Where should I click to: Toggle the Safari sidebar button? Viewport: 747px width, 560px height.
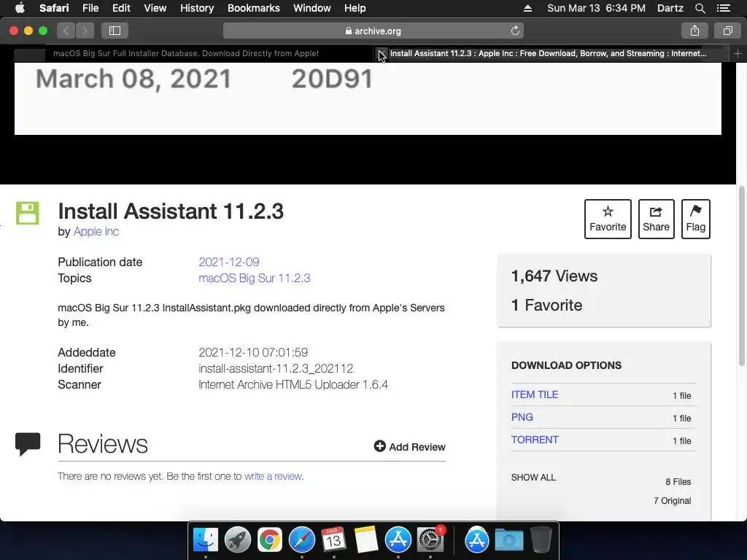115,31
